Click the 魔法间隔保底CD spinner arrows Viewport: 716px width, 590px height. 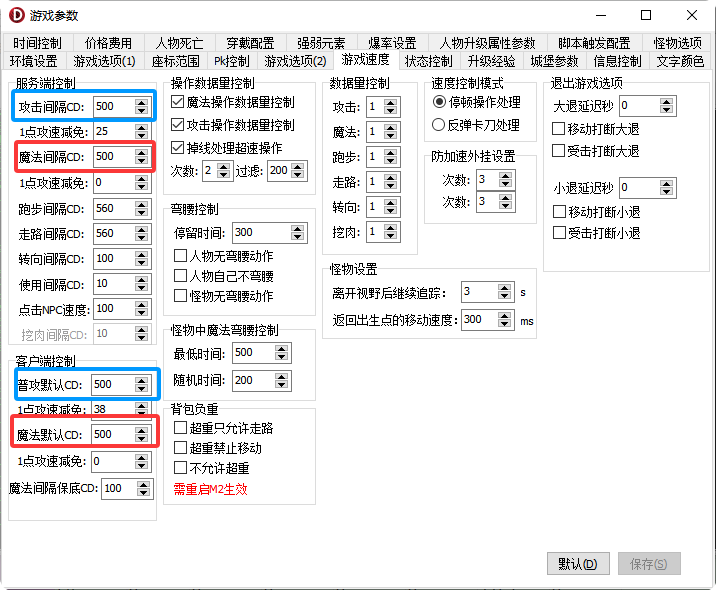[143, 489]
